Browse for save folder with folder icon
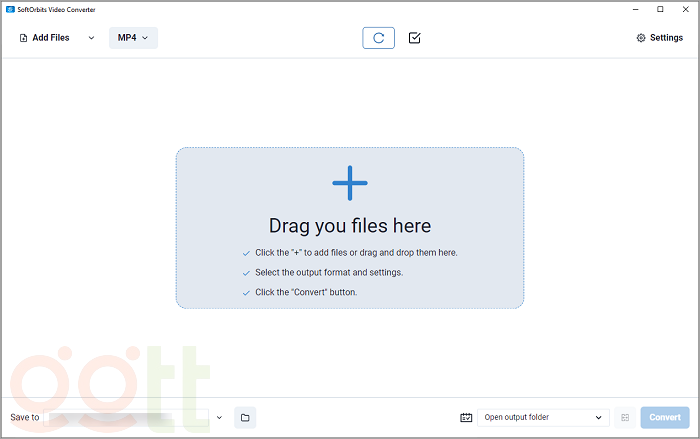The image size is (700, 439). (x=245, y=417)
